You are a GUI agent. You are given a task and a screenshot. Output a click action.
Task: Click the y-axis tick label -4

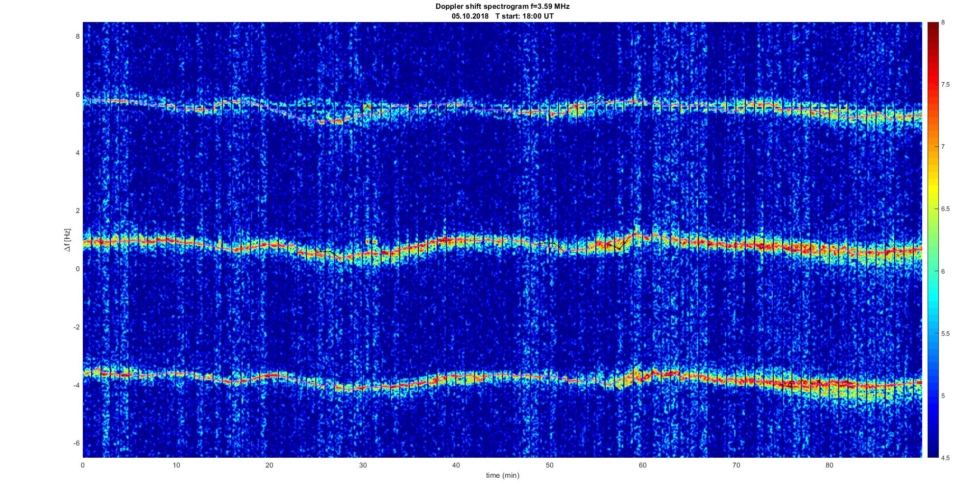(x=76, y=385)
